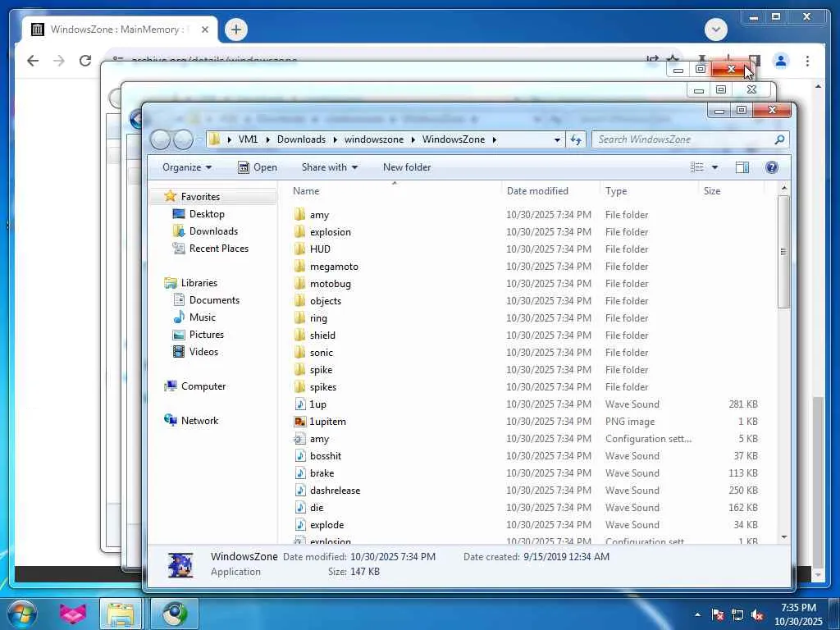
Task: Expand the VM1 breadcrumb arrow
Action: pos(268,139)
